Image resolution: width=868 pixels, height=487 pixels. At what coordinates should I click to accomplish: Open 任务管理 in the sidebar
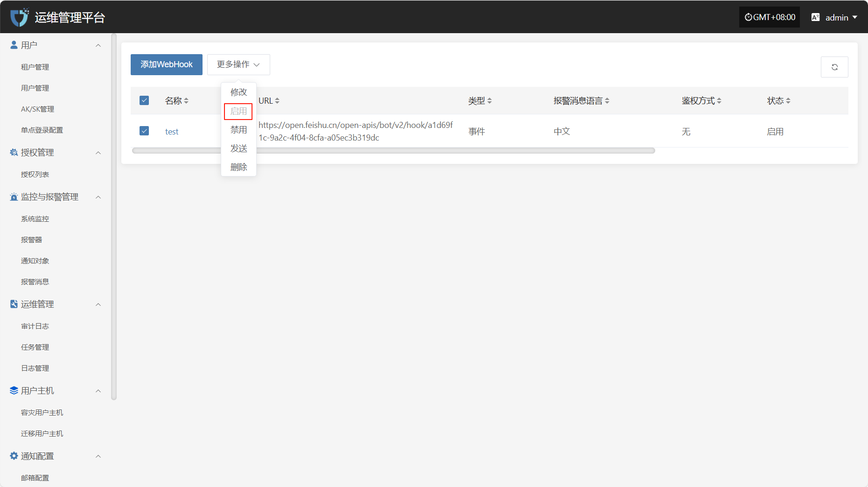35,347
